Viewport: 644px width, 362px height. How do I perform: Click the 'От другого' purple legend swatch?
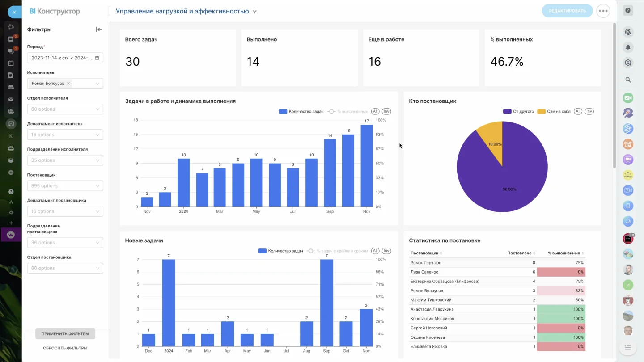click(x=507, y=111)
